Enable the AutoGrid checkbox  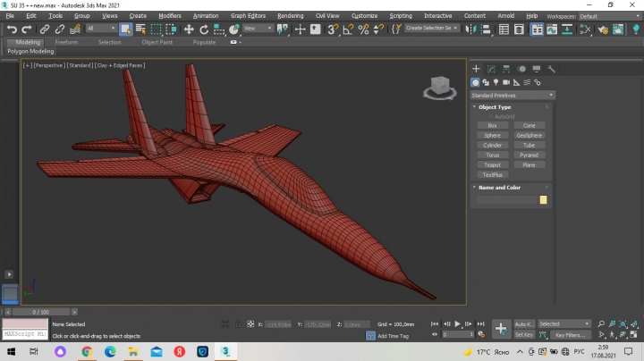491,116
